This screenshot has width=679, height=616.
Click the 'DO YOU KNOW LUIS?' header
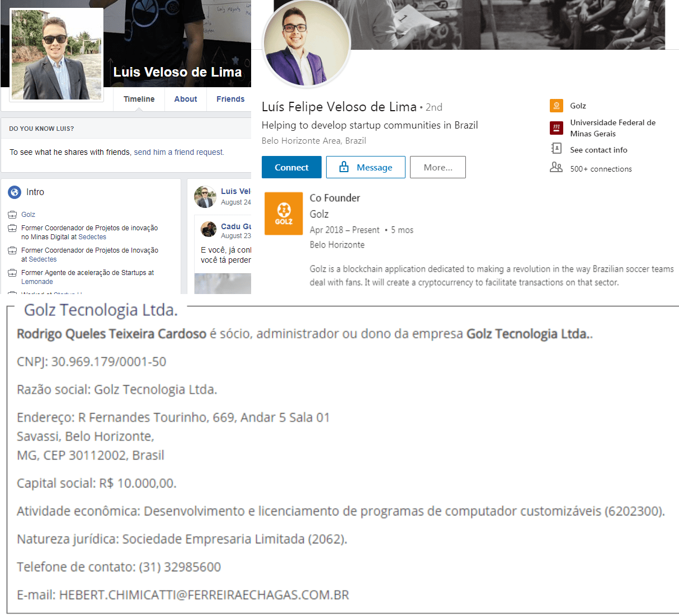point(41,129)
